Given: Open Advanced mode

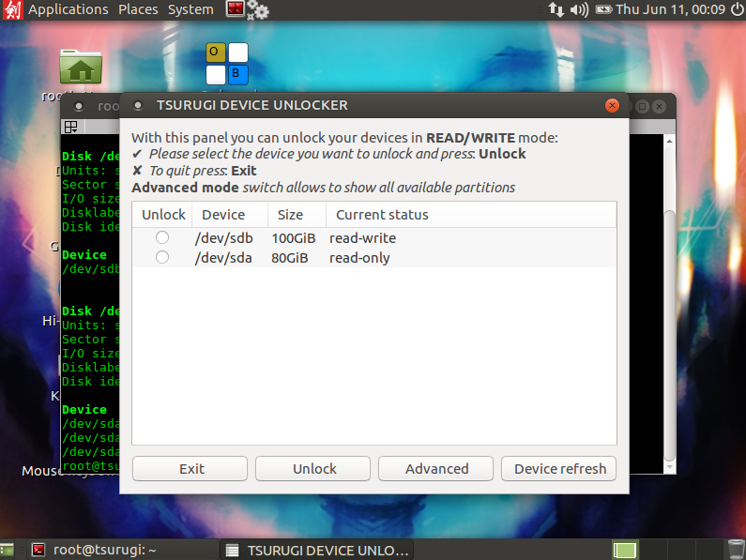Looking at the screenshot, I should tap(435, 469).
